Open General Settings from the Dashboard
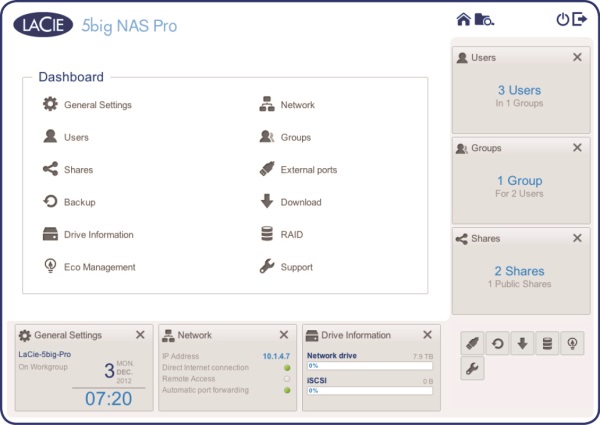 pos(98,105)
